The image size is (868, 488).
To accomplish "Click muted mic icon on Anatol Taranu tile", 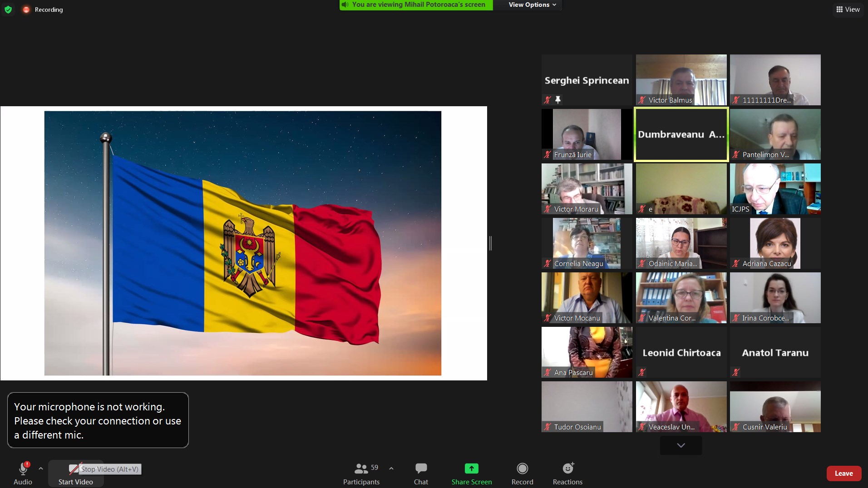I will [736, 372].
